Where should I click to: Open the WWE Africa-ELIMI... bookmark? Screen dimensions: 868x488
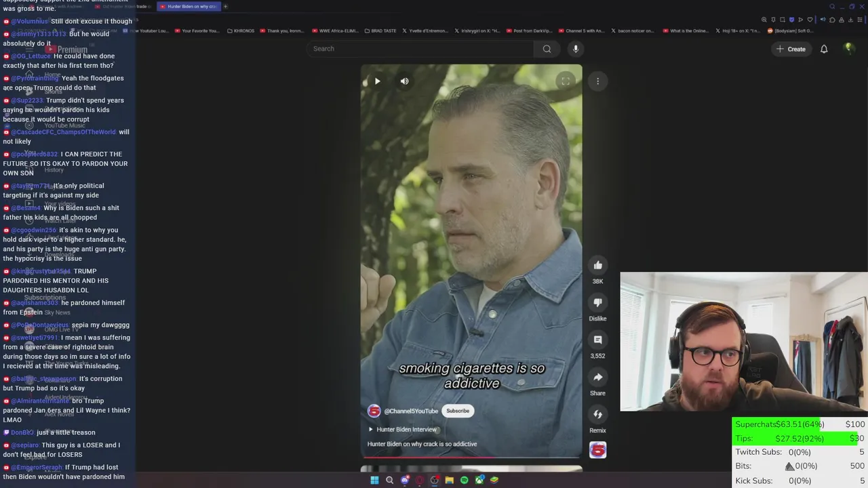(337, 30)
